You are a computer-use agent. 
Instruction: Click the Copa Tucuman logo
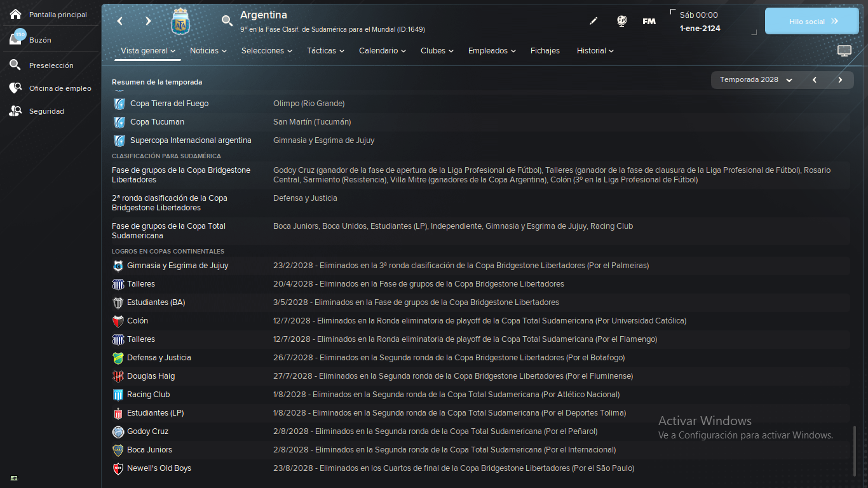click(119, 122)
